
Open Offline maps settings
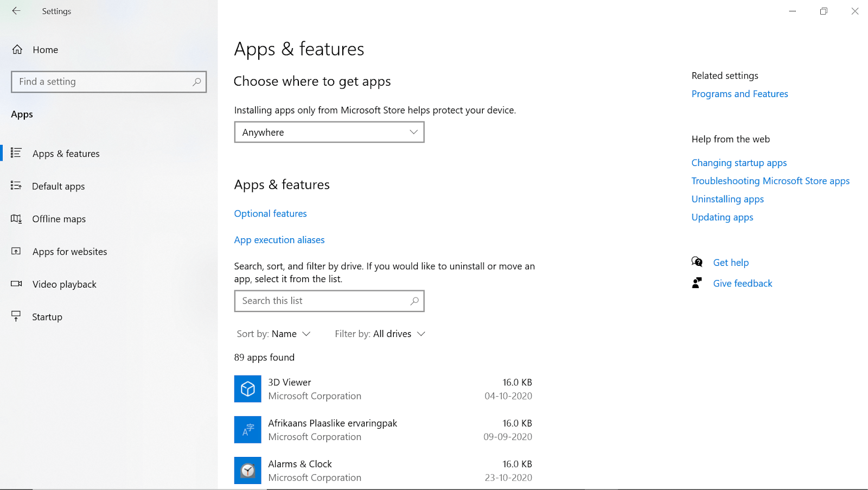(59, 219)
